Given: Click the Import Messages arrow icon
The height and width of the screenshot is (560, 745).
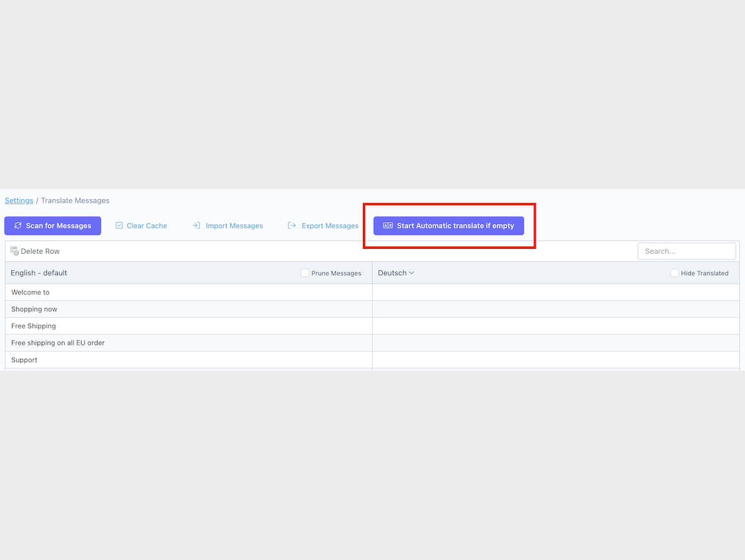Looking at the screenshot, I should click(196, 226).
